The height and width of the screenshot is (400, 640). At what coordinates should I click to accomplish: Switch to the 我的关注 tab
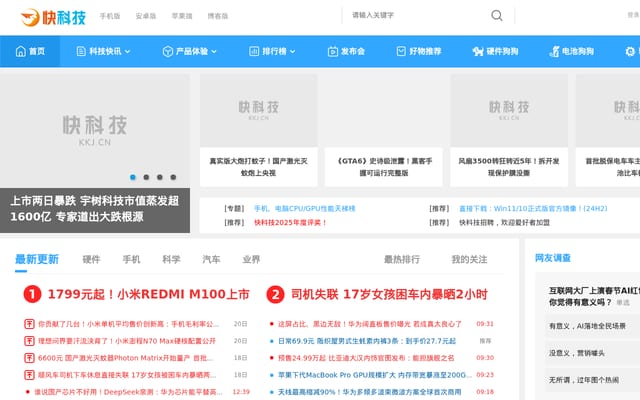[469, 259]
